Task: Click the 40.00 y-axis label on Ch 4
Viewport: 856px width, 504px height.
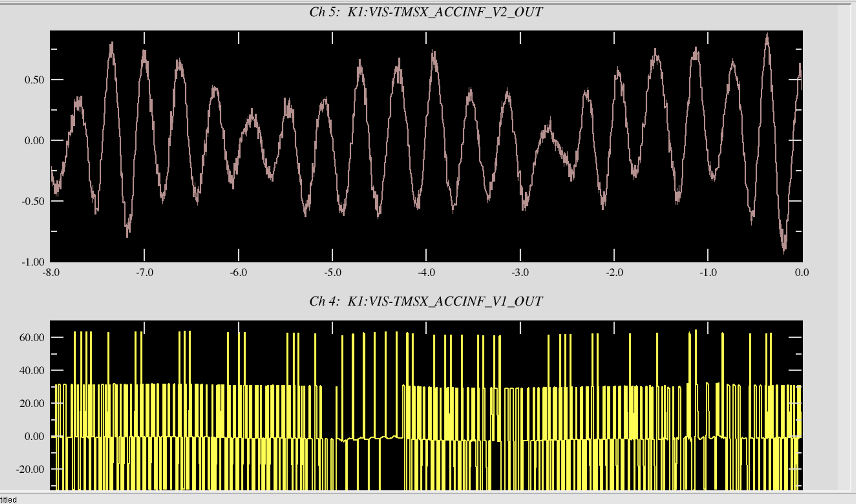Action: [x=32, y=371]
